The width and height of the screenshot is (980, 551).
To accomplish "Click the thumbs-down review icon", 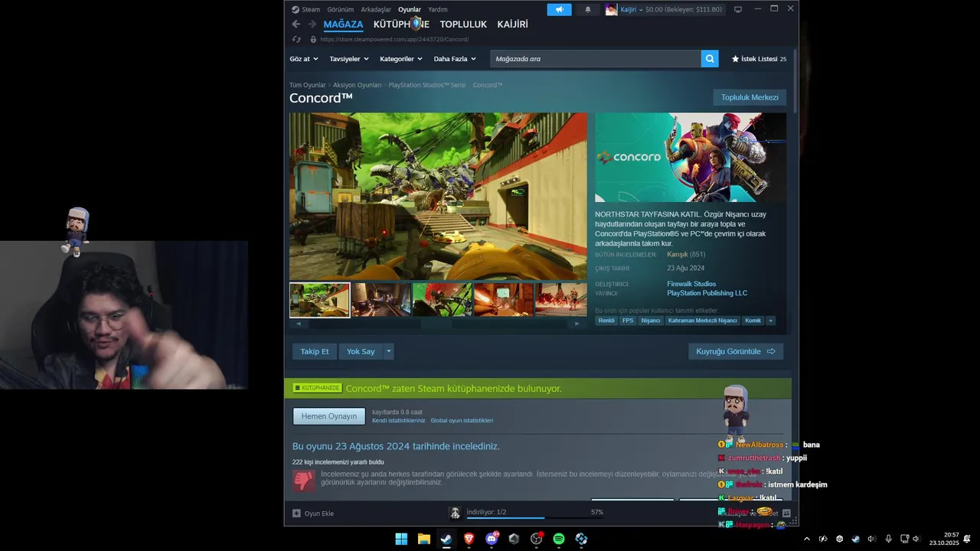I will pos(304,481).
